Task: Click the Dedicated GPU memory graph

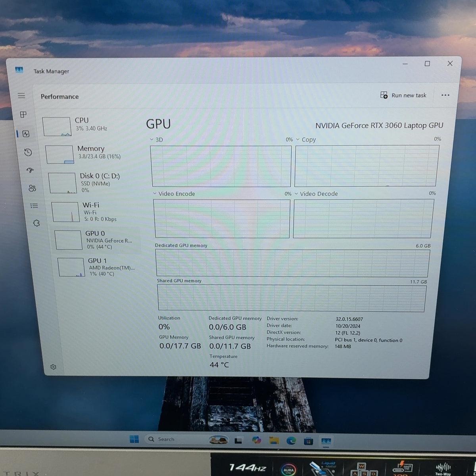Action: point(293,263)
